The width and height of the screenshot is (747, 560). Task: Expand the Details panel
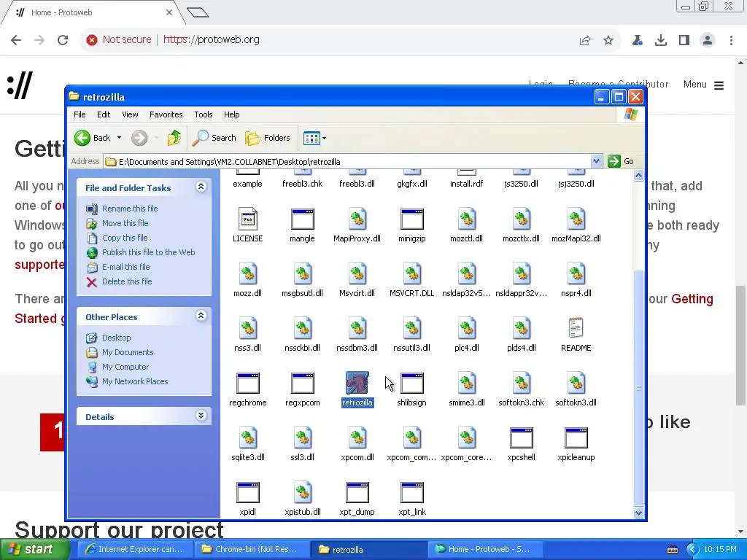tap(201, 416)
